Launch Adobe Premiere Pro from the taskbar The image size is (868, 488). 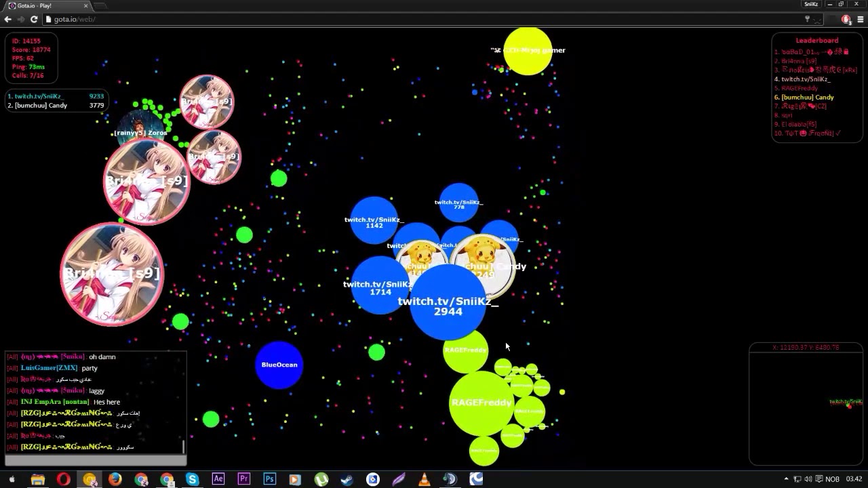pyautogui.click(x=243, y=479)
